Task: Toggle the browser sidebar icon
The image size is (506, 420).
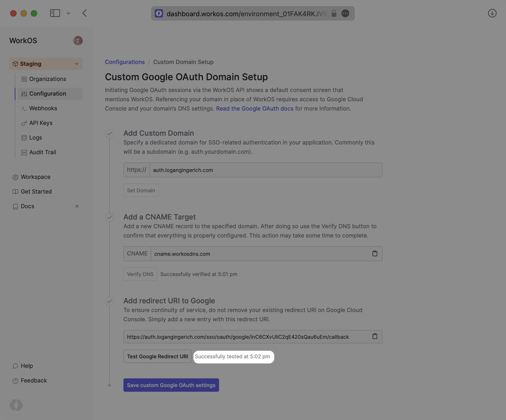Action: (55, 13)
